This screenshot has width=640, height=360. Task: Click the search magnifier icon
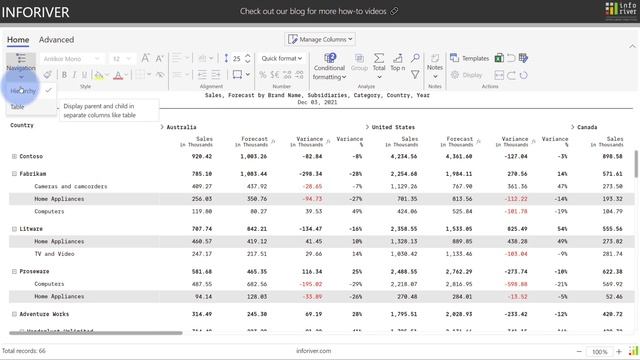click(x=415, y=58)
